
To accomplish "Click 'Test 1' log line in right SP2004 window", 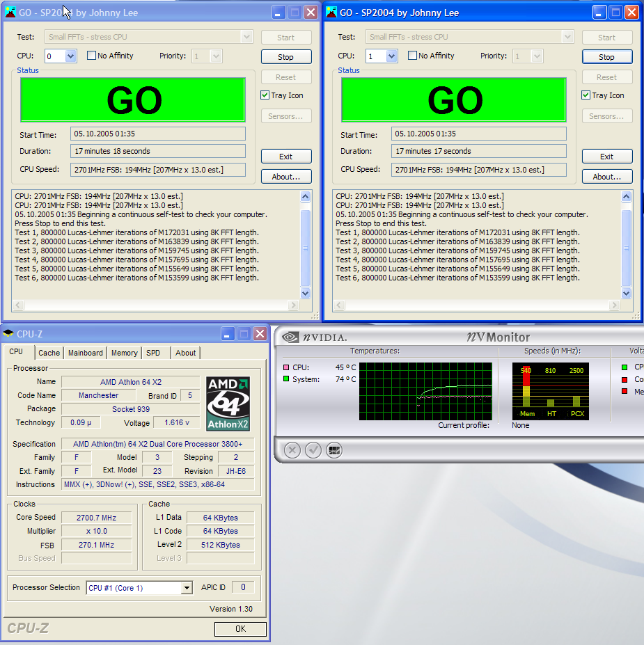I will tap(457, 232).
